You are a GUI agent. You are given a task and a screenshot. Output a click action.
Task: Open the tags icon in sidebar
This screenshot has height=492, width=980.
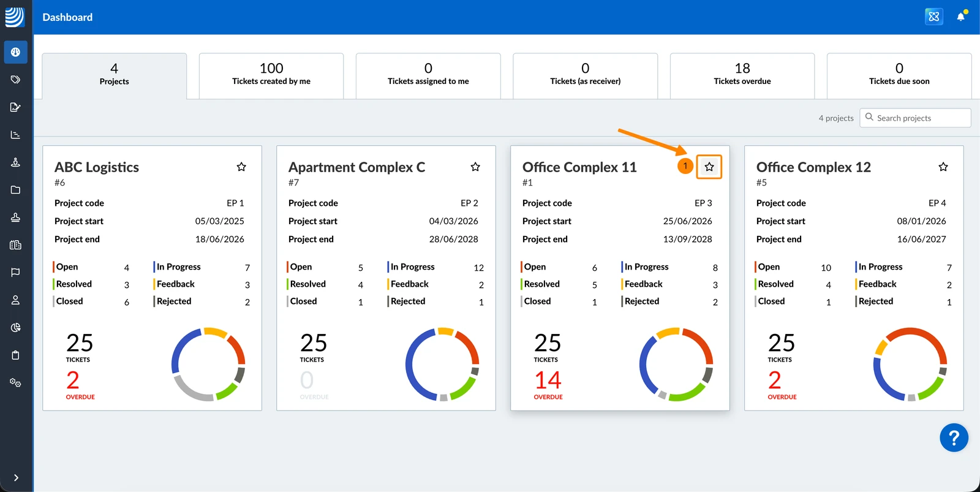point(15,80)
